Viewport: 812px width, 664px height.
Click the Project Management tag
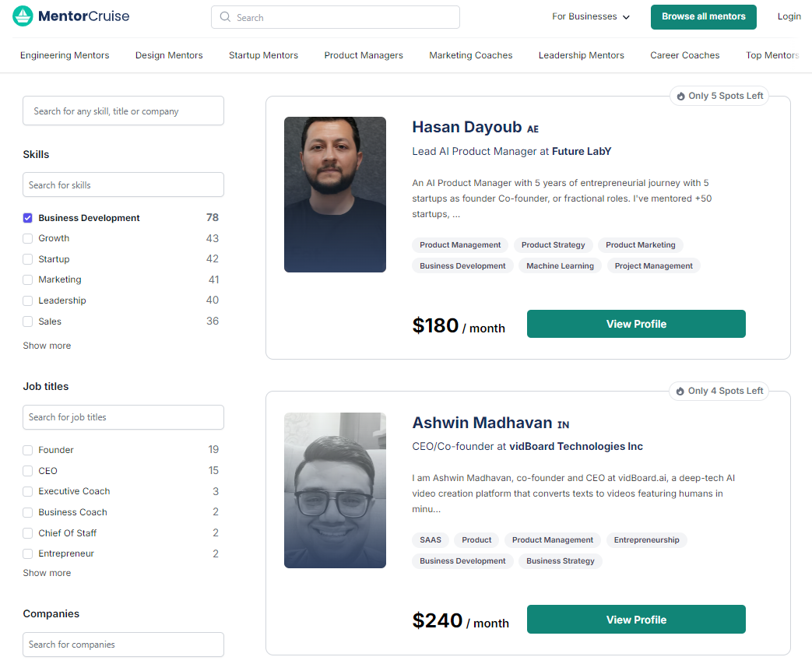(x=653, y=265)
